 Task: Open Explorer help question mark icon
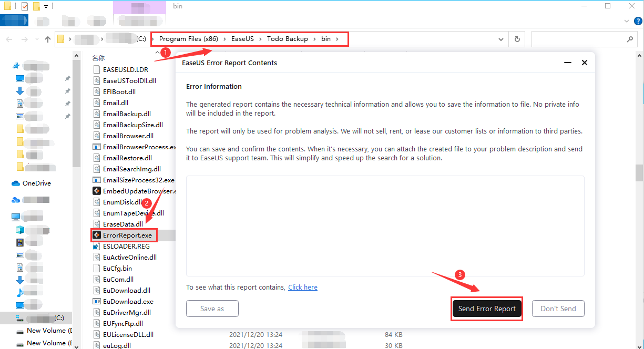pos(637,20)
